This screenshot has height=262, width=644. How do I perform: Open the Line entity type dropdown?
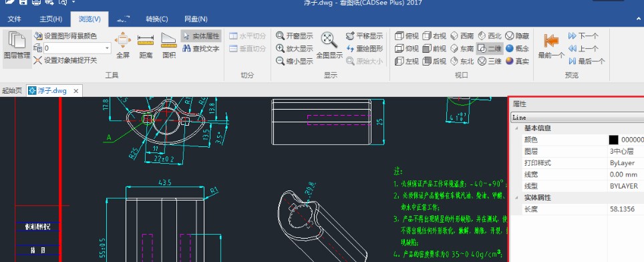click(x=577, y=118)
